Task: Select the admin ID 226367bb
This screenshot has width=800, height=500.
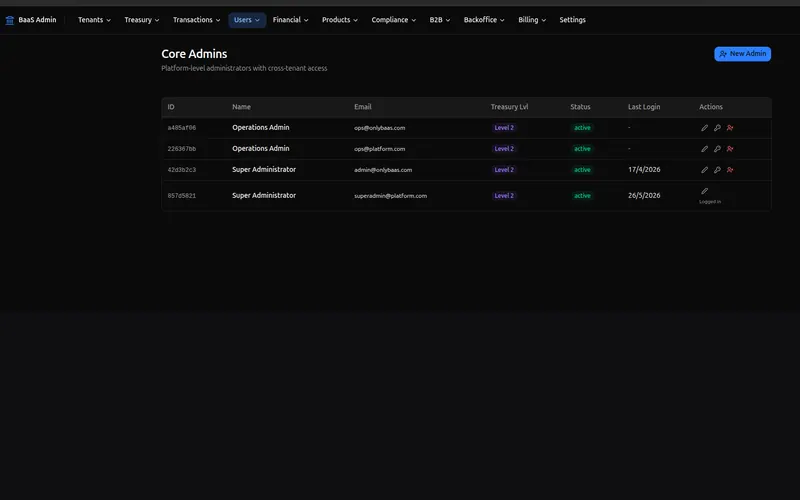Action: tap(182, 149)
